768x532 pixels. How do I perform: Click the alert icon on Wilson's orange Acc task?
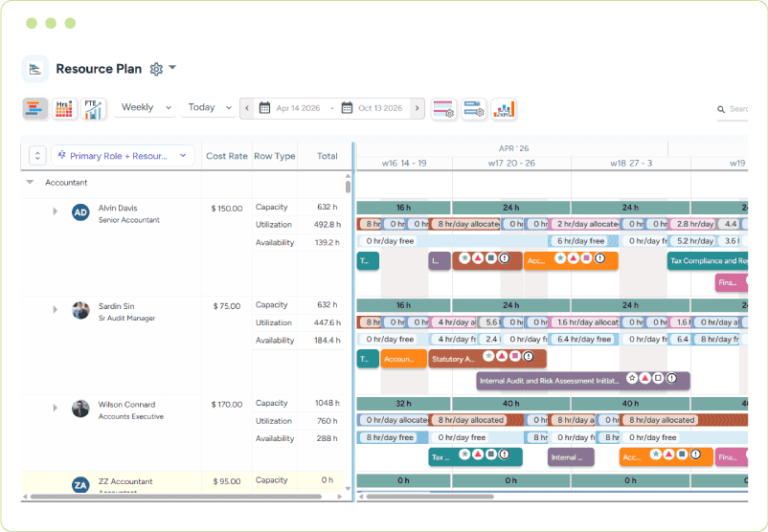coord(695,454)
